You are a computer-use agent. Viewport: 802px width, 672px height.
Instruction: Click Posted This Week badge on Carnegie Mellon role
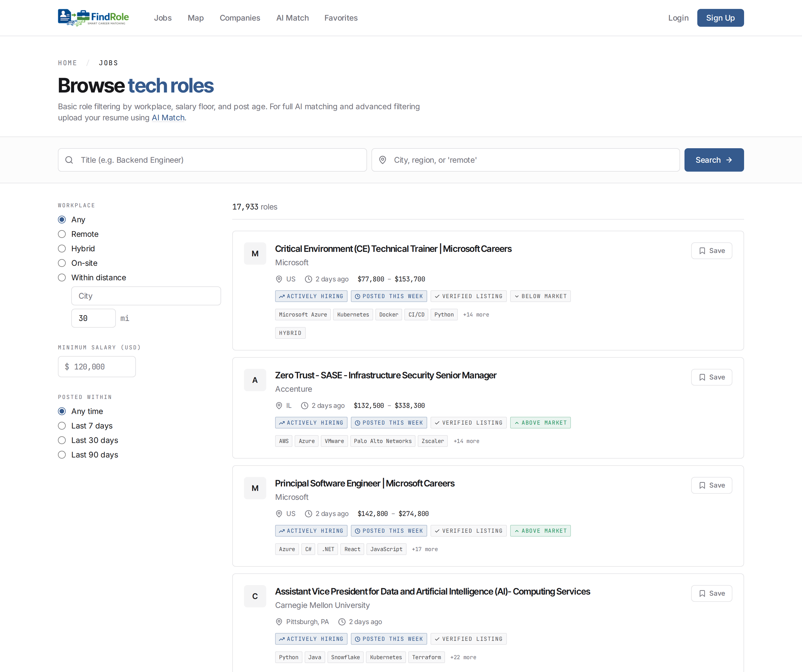click(x=389, y=639)
